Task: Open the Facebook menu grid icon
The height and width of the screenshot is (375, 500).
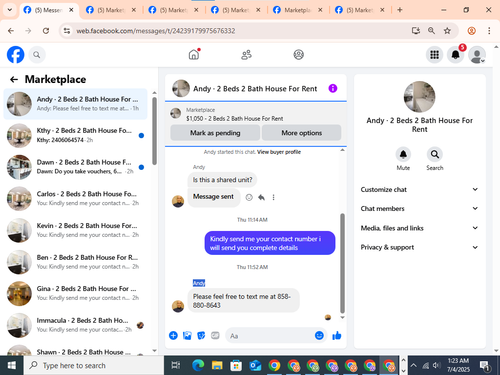Action: (434, 55)
